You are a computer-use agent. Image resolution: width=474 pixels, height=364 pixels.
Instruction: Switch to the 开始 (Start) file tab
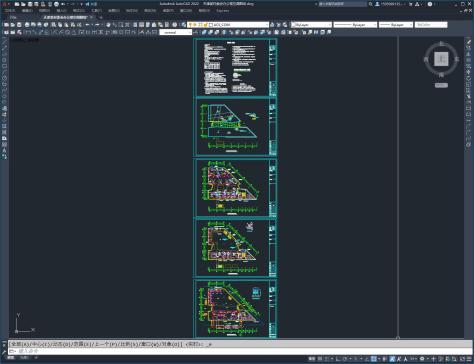[13, 17]
